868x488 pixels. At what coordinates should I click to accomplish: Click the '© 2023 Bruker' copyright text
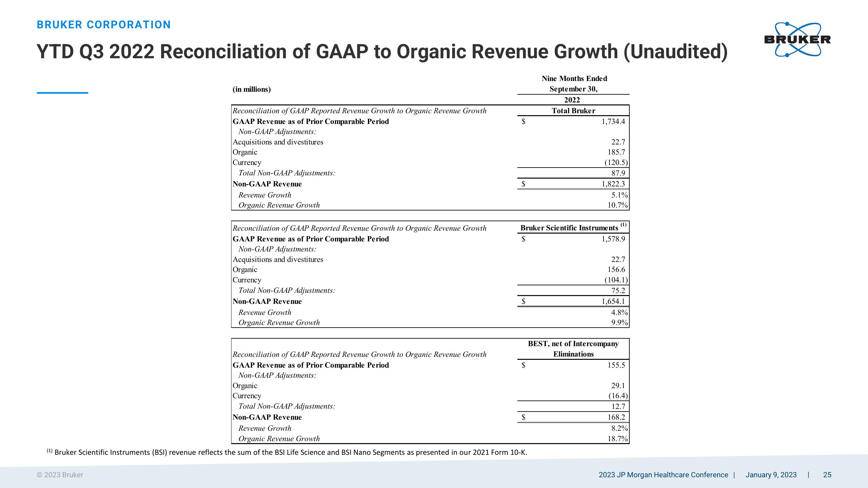60,475
